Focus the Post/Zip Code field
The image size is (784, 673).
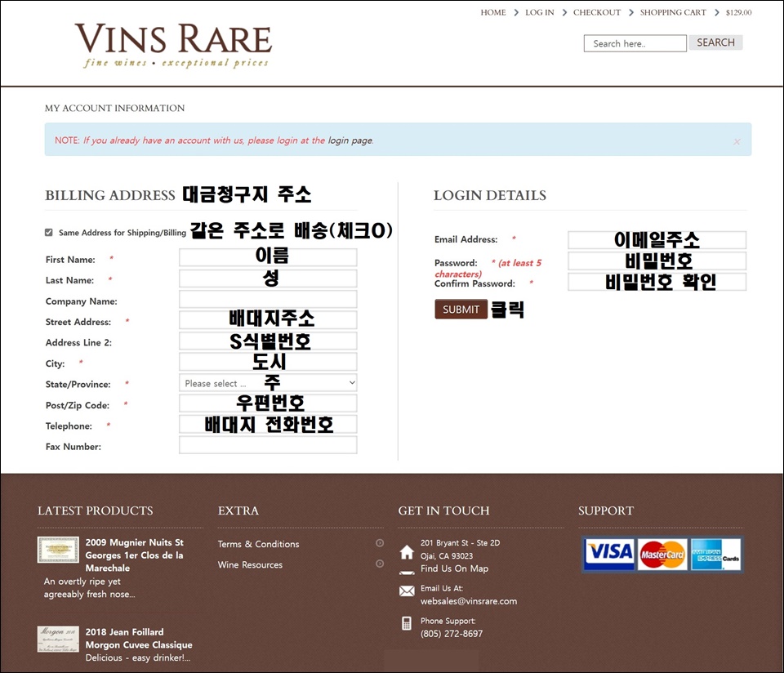[268, 403]
